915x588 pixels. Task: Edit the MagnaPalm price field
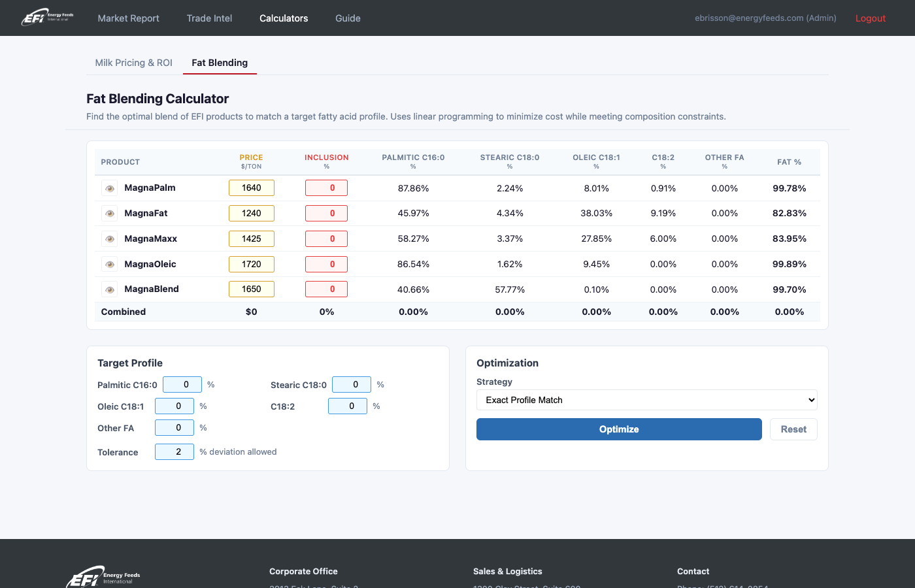(252, 188)
